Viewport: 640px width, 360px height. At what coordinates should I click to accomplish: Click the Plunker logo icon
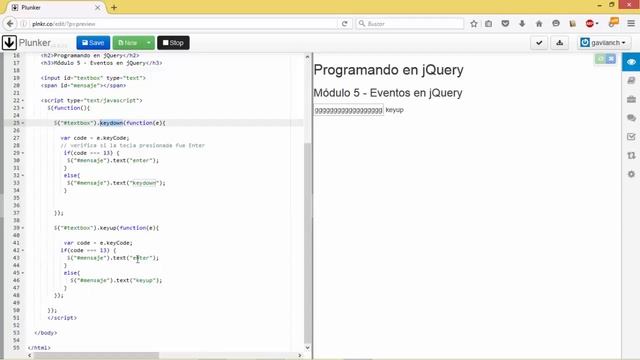point(9,42)
